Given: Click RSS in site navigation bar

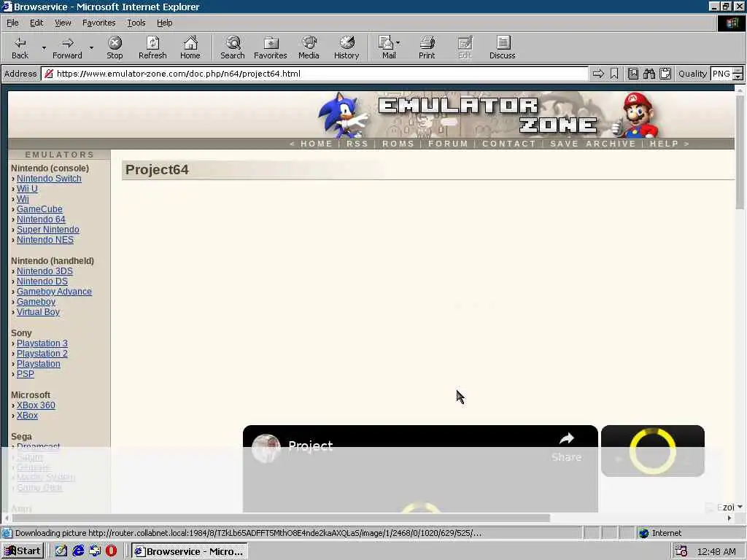Looking at the screenshot, I should (357, 144).
